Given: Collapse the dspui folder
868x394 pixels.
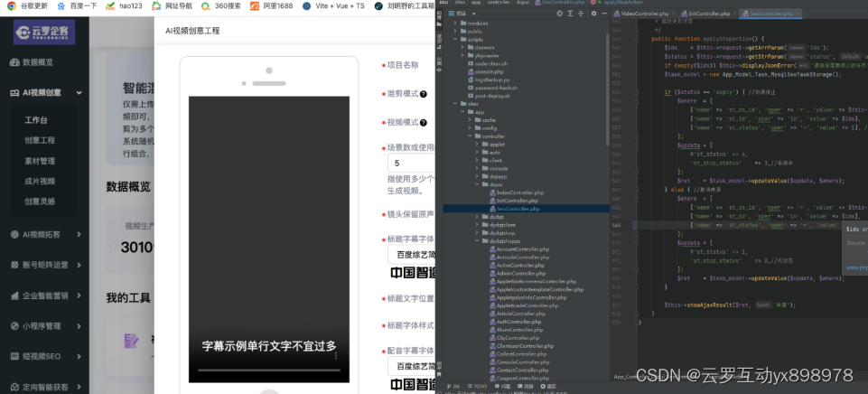Looking at the screenshot, I should tap(477, 184).
